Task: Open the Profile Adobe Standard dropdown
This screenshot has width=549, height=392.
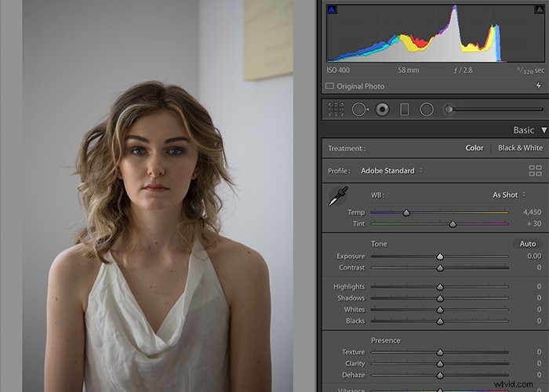Action: point(392,171)
